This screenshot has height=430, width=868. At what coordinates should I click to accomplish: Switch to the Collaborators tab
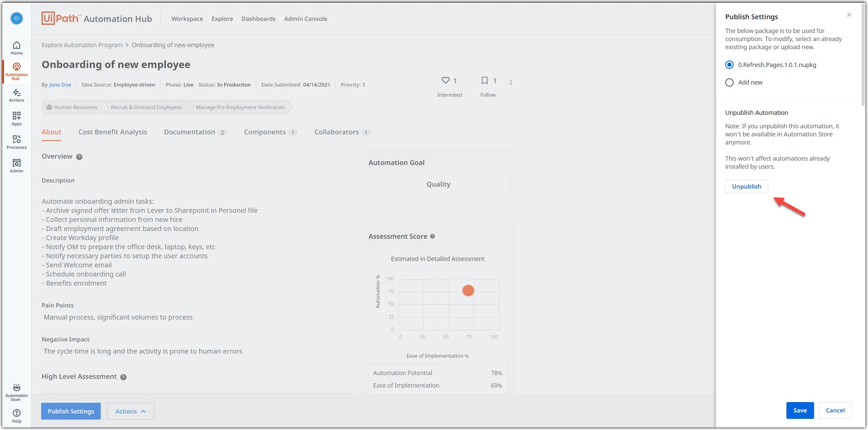point(342,132)
